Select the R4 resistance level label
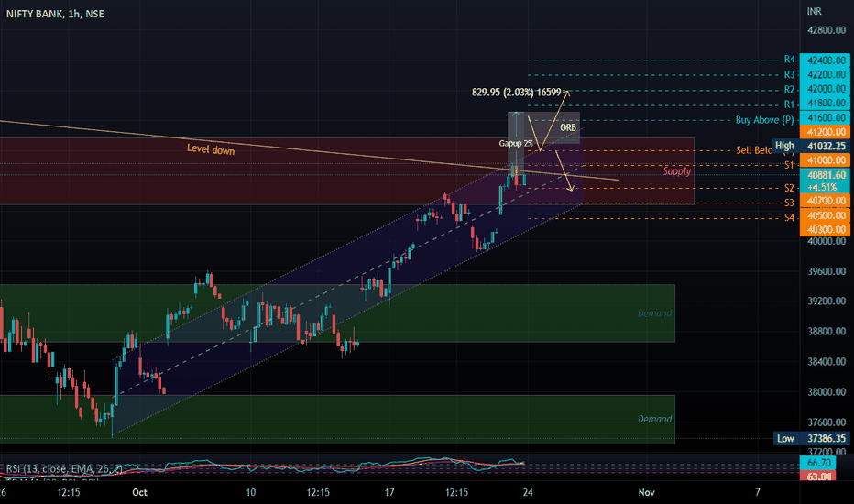 coord(789,60)
